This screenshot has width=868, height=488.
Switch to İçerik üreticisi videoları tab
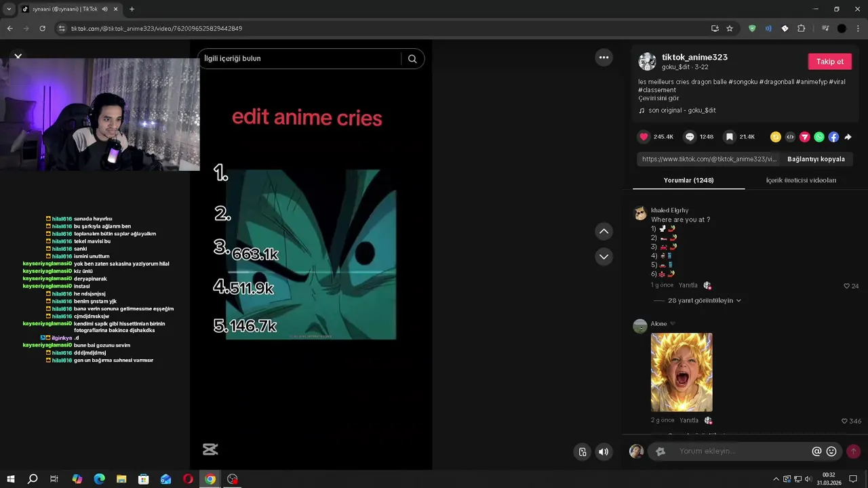[801, 180]
